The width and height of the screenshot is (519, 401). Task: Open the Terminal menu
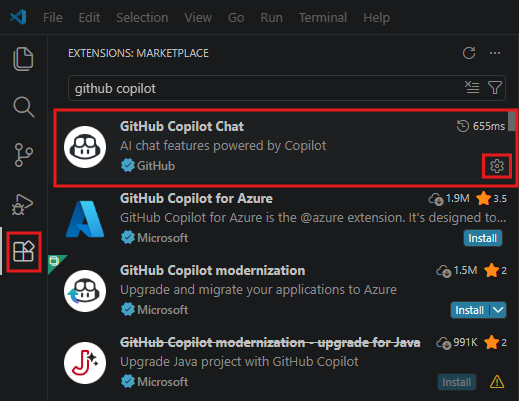click(323, 17)
